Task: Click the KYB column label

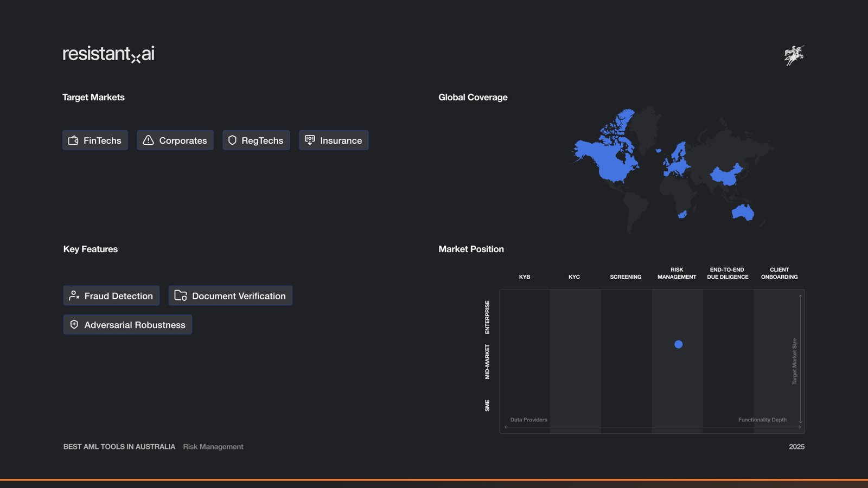Action: coord(525,277)
